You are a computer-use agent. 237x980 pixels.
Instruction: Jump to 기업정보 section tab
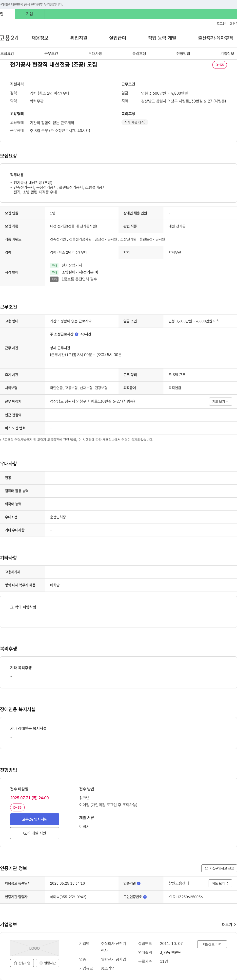click(227, 54)
